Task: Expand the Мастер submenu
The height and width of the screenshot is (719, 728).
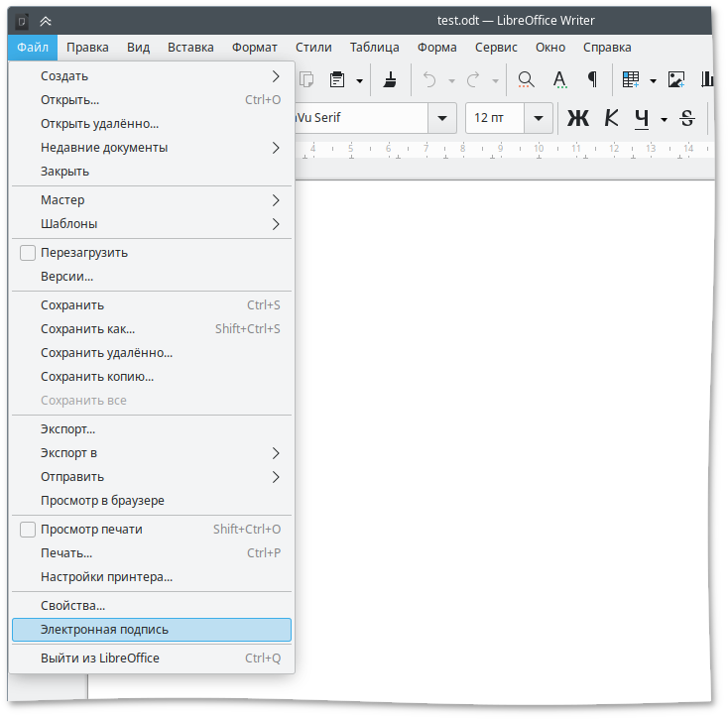Action: click(x=152, y=200)
